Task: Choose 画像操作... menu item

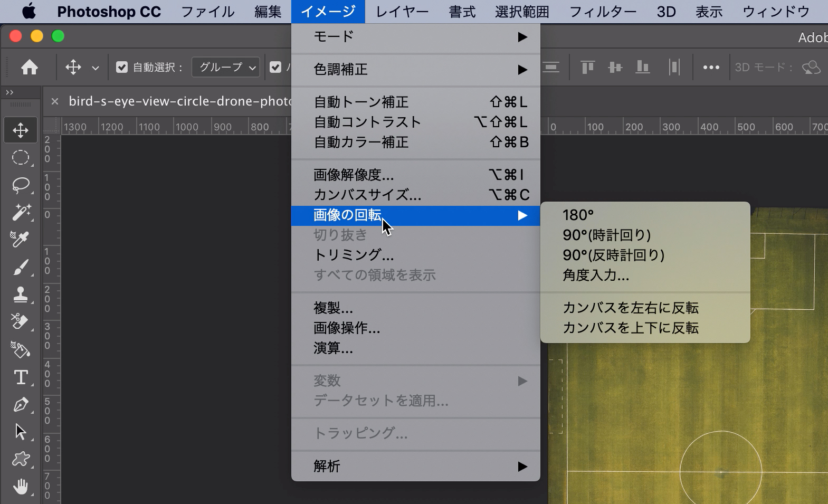Action: 416,328
